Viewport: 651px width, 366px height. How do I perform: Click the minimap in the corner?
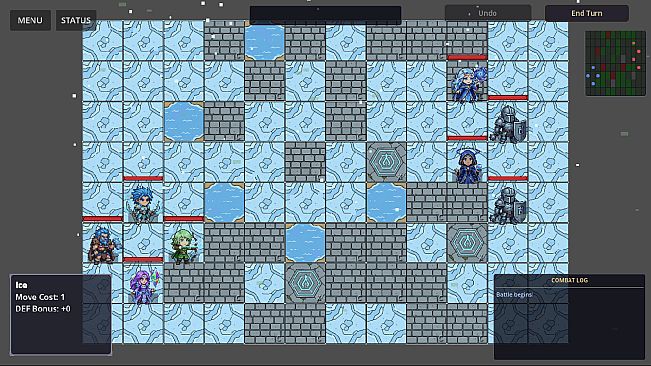point(615,63)
